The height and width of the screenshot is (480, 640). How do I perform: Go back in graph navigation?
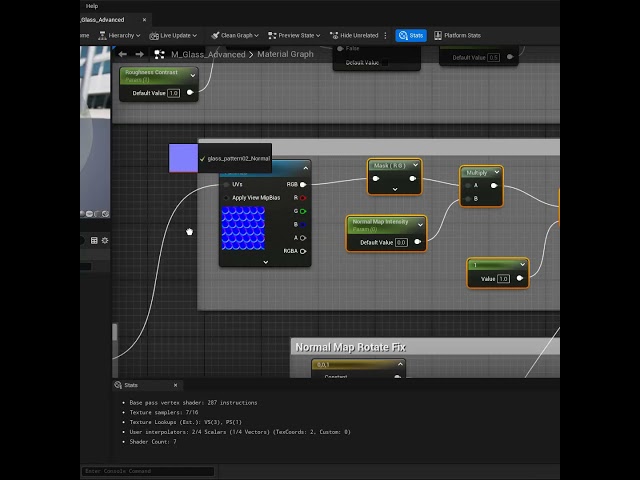click(x=122, y=54)
